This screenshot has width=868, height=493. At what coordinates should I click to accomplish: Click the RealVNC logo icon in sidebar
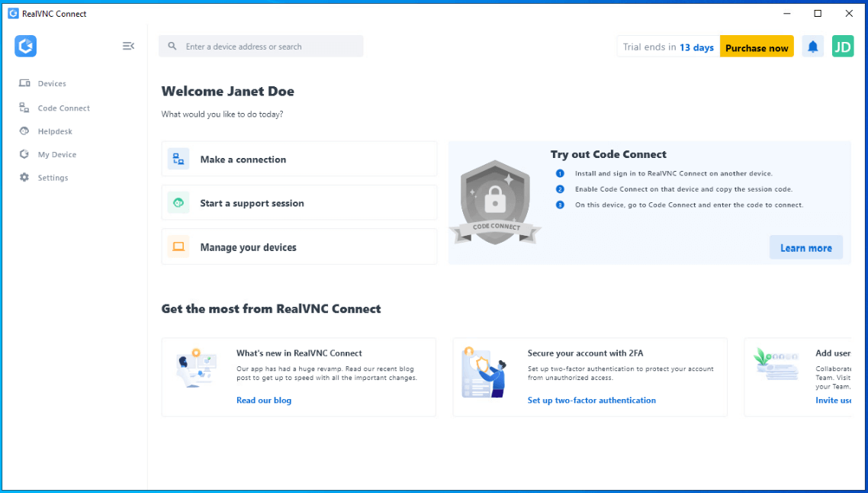(x=25, y=47)
